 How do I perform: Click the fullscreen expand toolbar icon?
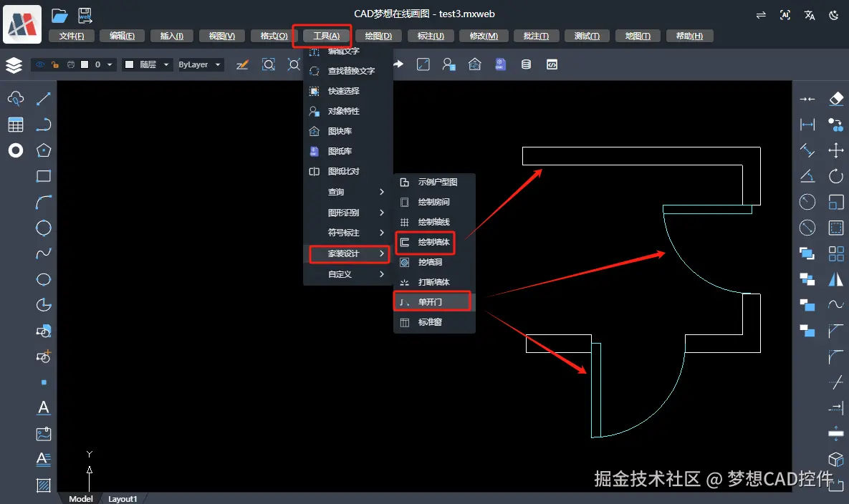pos(423,65)
